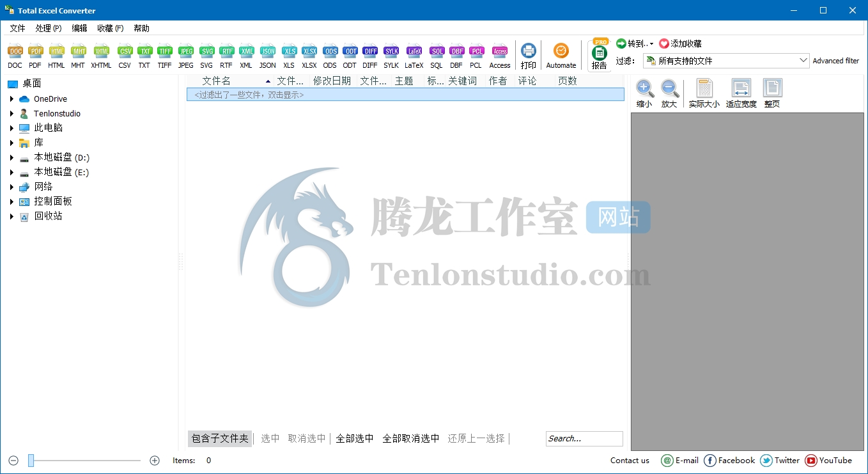The image size is (868, 474).
Task: Choose HTML output format
Action: click(56, 56)
